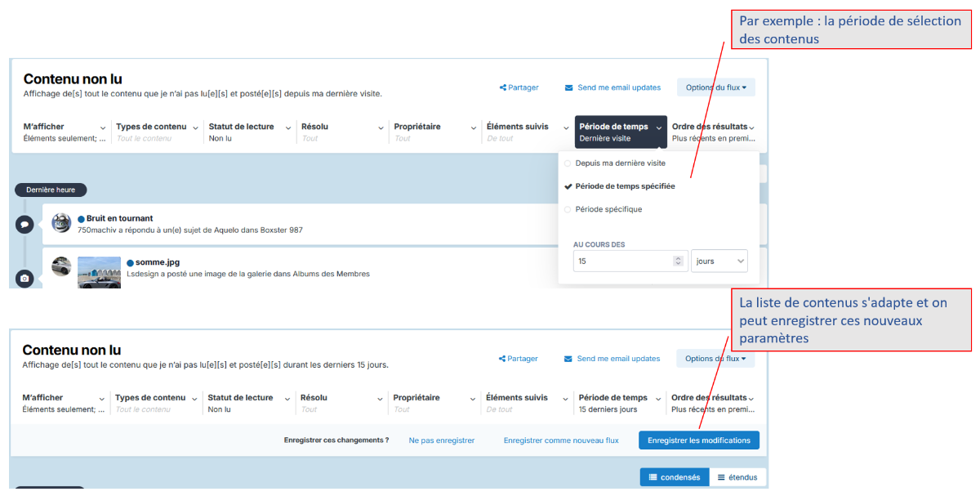Open the jours unit dropdown
This screenshot has height=496, width=980.
click(719, 261)
